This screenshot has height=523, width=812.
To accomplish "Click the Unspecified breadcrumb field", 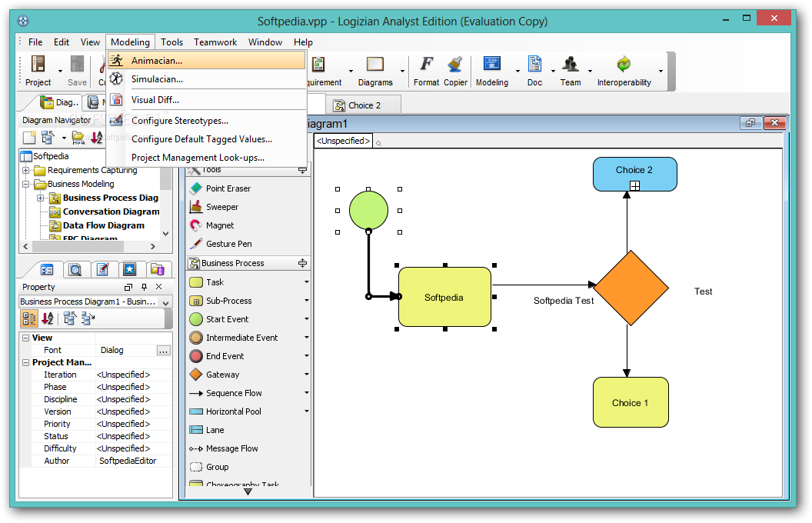I will 343,142.
